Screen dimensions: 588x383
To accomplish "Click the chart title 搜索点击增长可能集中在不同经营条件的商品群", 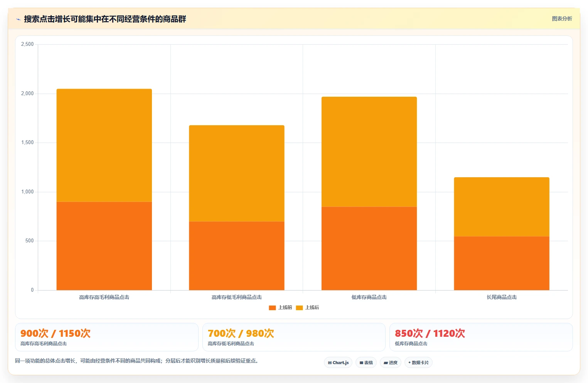I will 105,19.
